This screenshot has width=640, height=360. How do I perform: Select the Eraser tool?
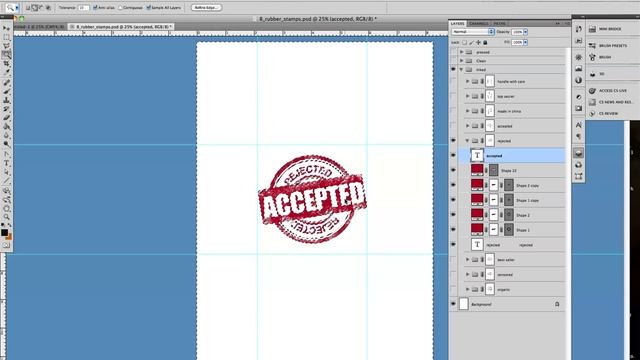tap(6, 118)
